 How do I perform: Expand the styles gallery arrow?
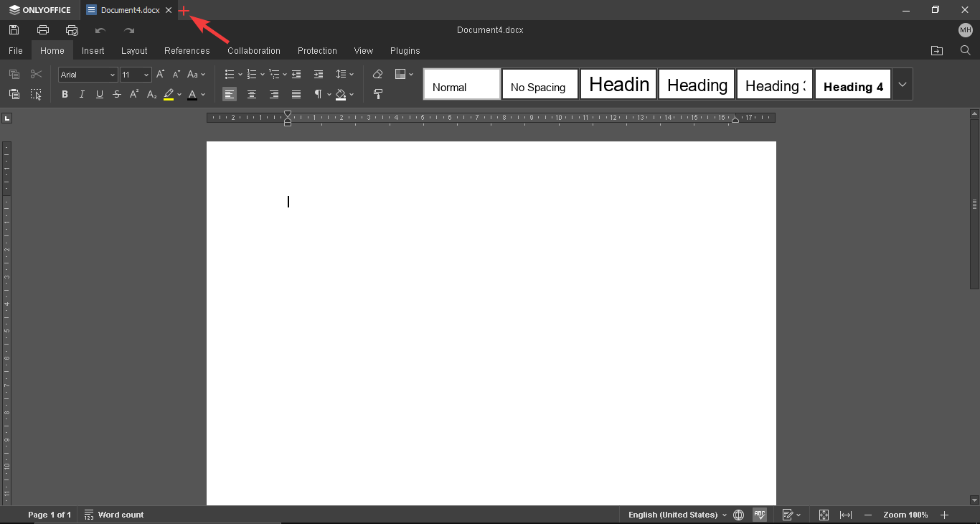(x=903, y=84)
